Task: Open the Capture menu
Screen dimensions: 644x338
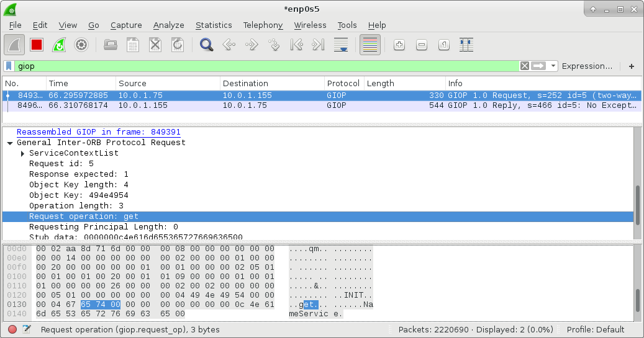Action: 126,25
